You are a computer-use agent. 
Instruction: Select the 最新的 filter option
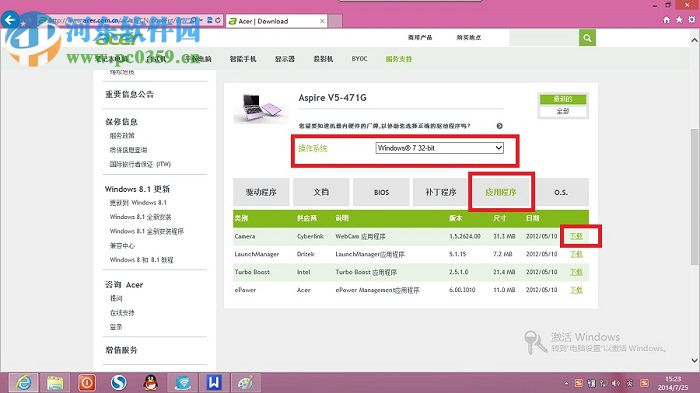pos(563,99)
